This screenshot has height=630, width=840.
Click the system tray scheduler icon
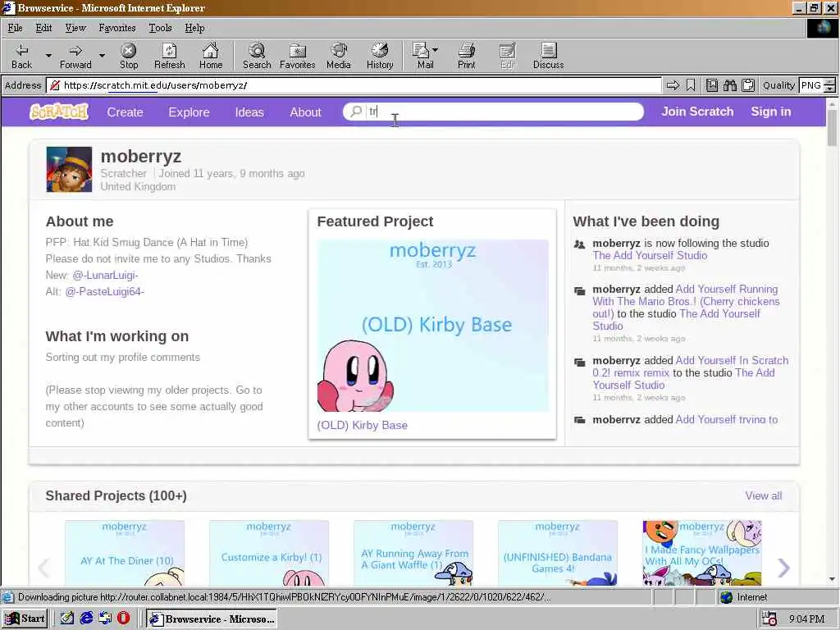tap(769, 619)
